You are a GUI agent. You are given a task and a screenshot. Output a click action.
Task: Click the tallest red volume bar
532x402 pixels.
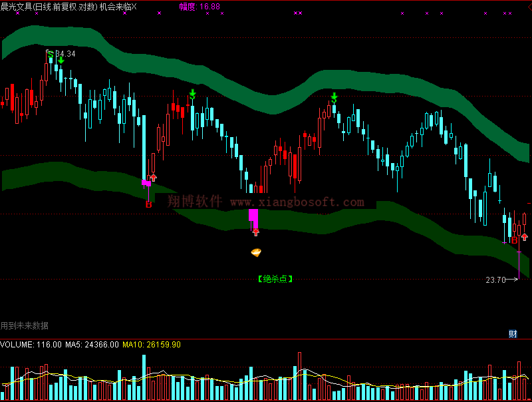pos(300,376)
